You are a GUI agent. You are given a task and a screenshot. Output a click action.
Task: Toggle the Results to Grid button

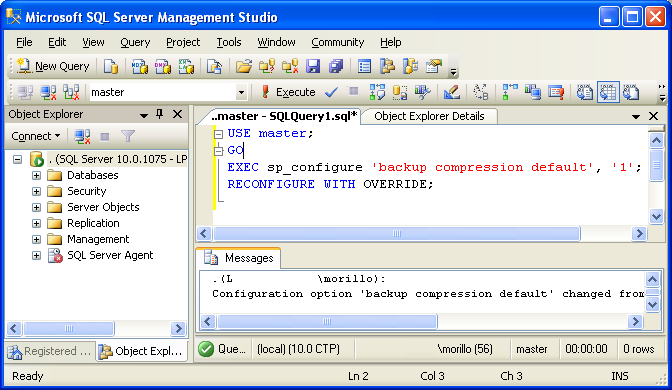coord(608,92)
